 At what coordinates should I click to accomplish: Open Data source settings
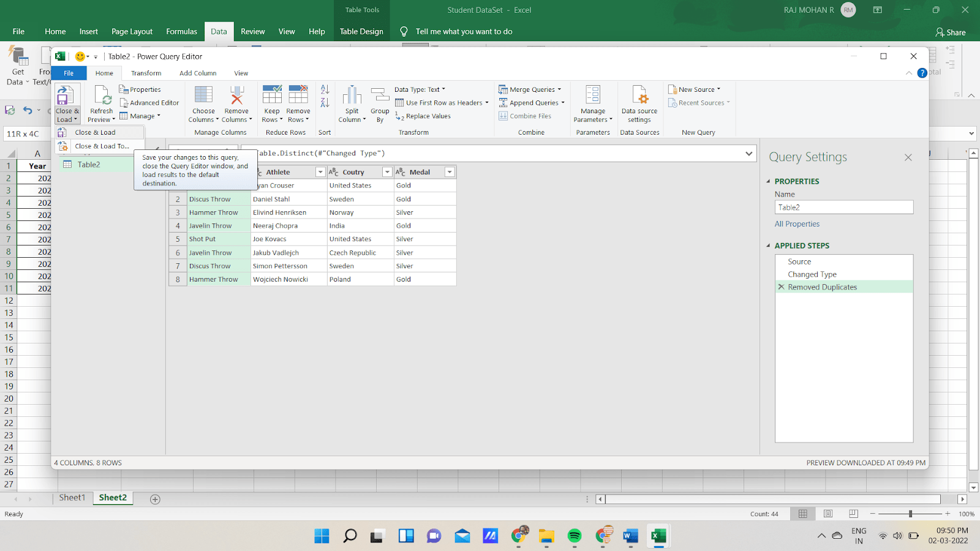[x=639, y=103]
